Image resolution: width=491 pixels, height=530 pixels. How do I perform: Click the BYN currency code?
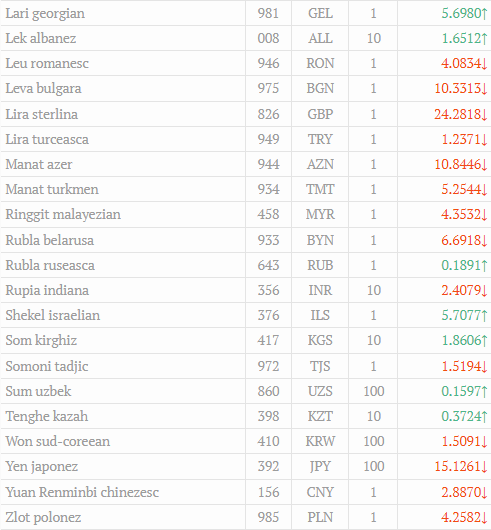click(x=320, y=240)
